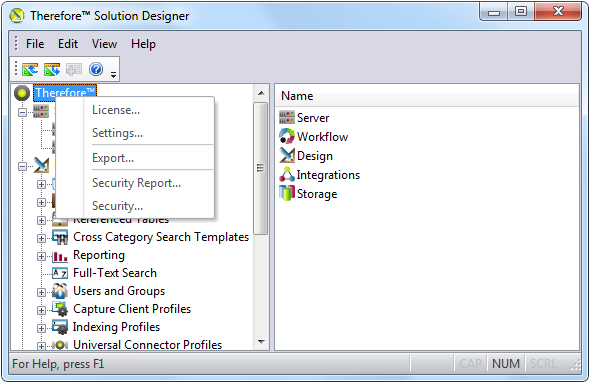This screenshot has height=383, width=590.
Task: Expand the Universal Connector Profiles node
Action: [x=41, y=346]
